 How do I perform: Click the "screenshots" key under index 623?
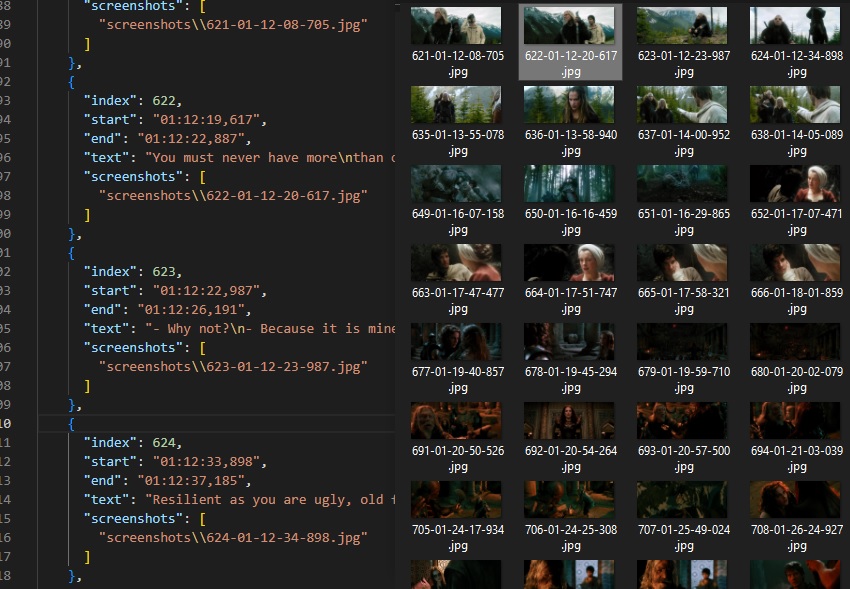tap(133, 348)
